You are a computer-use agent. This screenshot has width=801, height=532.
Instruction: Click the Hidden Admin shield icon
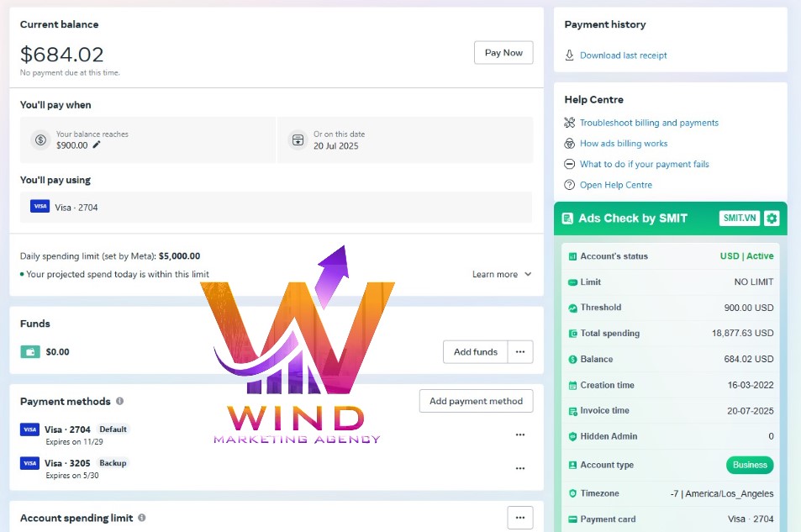pyautogui.click(x=572, y=436)
